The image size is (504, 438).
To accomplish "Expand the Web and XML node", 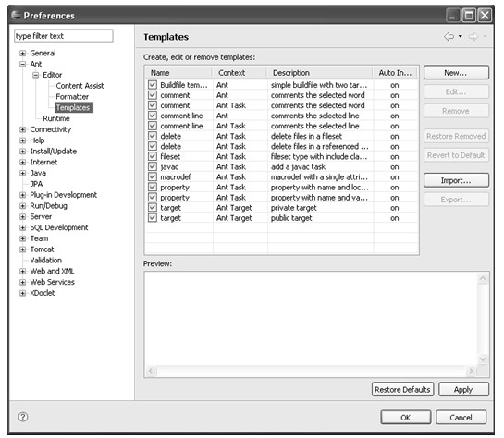I will point(22,271).
